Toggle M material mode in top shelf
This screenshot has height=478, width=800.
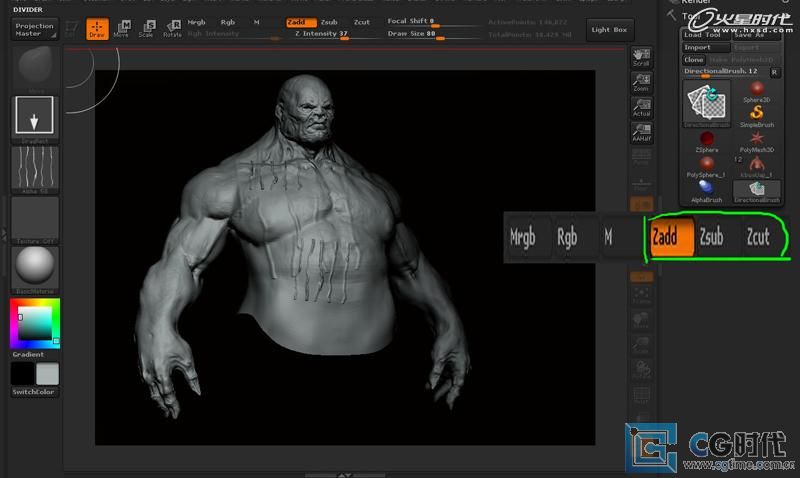(257, 22)
